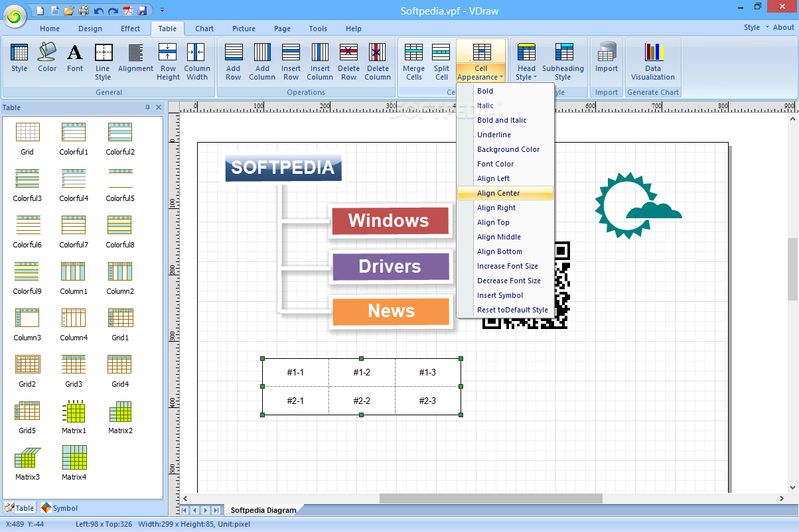
Task: Merge Cells in the table
Action: click(x=413, y=62)
